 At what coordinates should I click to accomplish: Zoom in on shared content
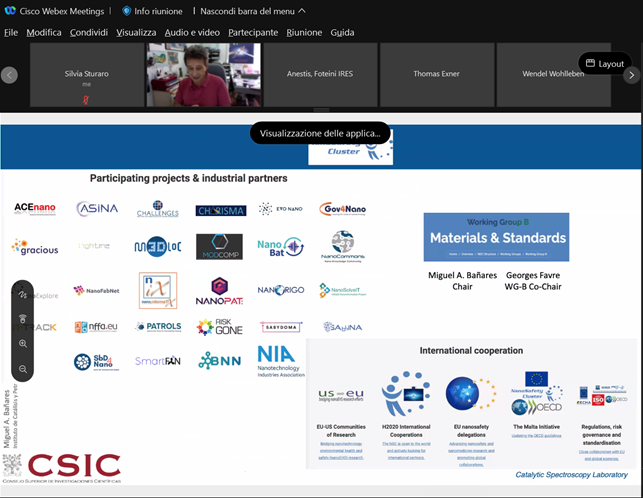[23, 344]
